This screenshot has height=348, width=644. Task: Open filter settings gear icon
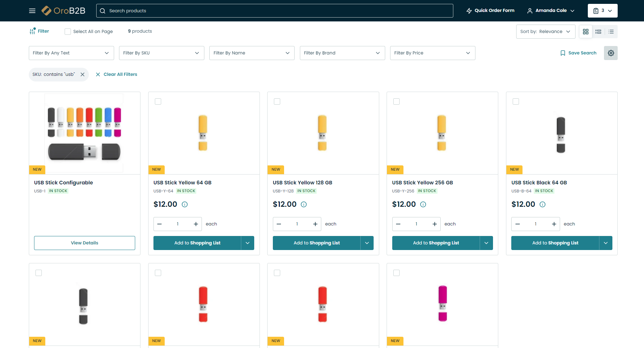coord(611,53)
